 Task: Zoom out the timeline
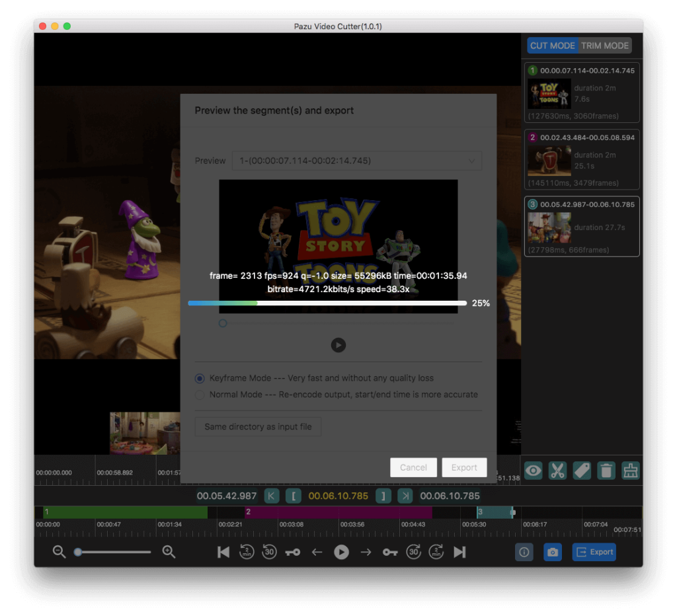(x=59, y=552)
